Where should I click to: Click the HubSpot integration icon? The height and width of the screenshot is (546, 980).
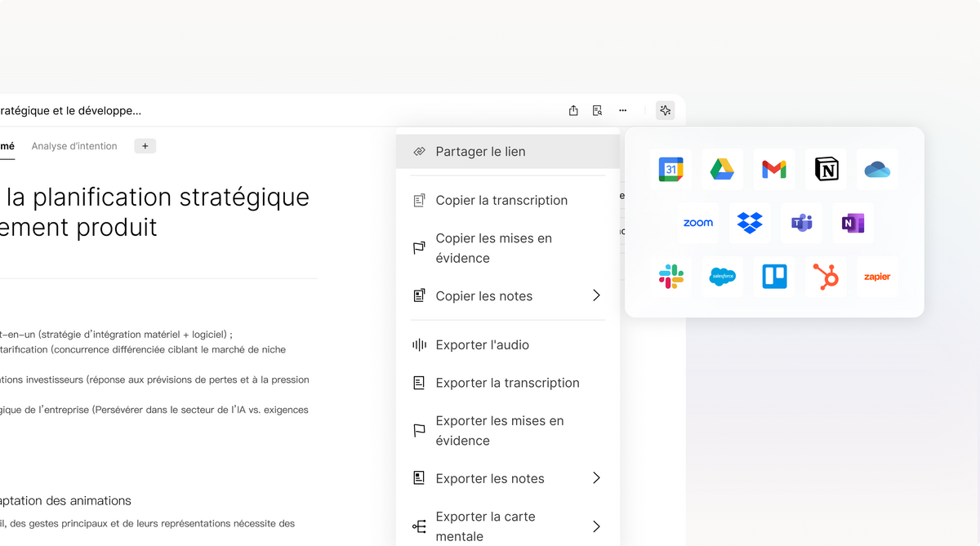pyautogui.click(x=826, y=277)
